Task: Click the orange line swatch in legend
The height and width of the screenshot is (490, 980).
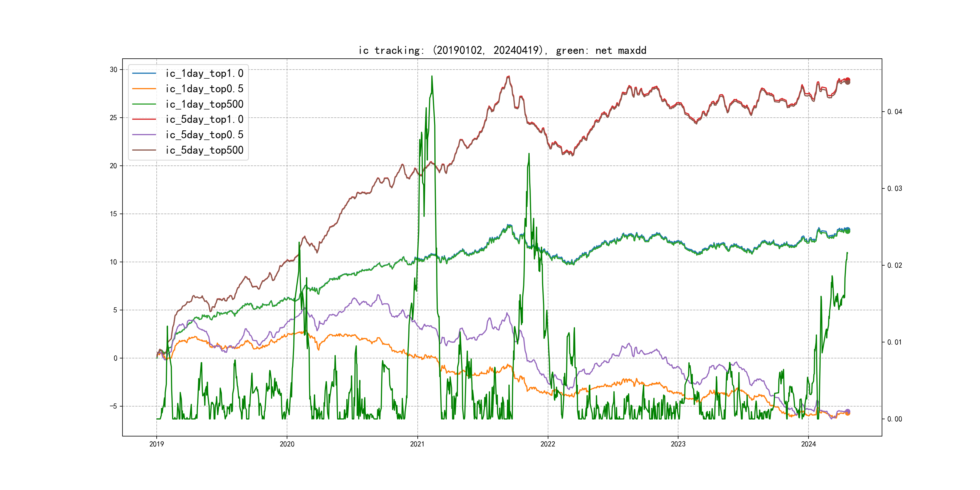Action: pos(144,89)
